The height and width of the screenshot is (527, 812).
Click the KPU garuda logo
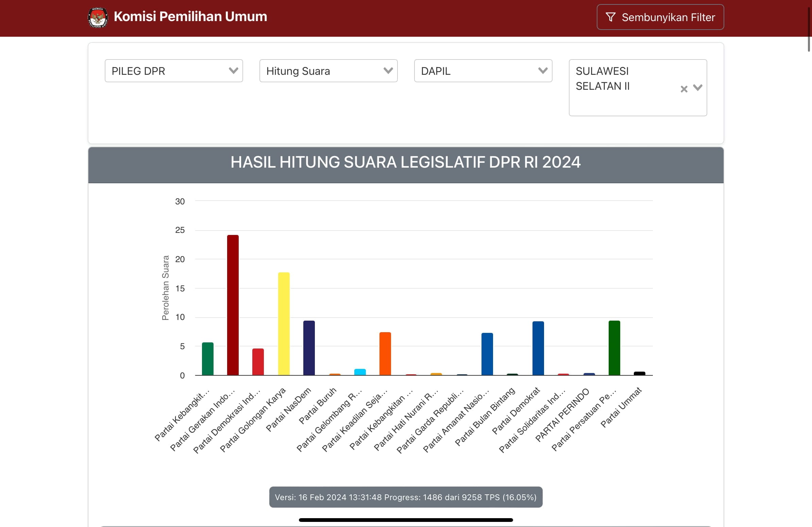coord(98,17)
